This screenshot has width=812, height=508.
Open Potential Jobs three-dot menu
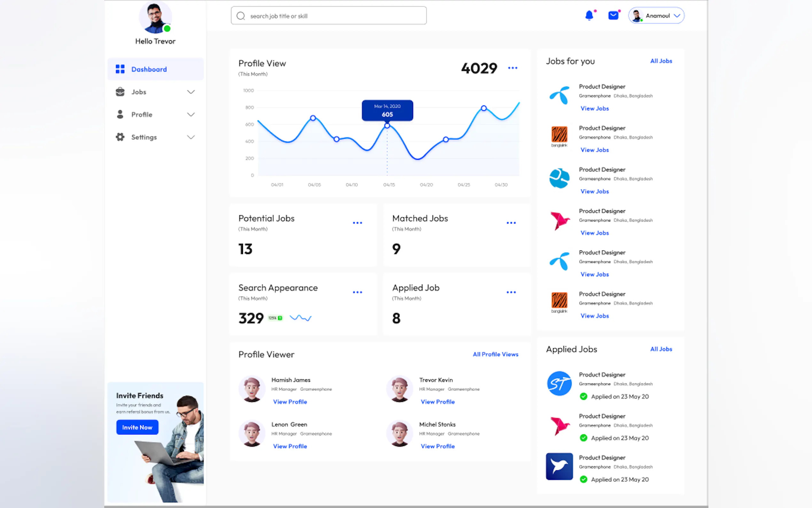point(357,223)
